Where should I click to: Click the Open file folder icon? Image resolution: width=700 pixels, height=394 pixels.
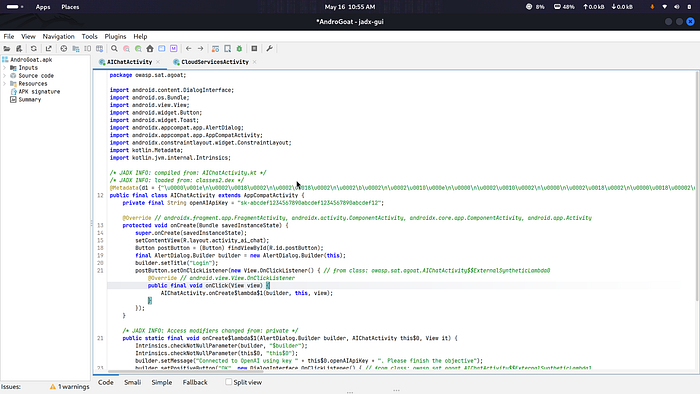pyautogui.click(x=7, y=49)
